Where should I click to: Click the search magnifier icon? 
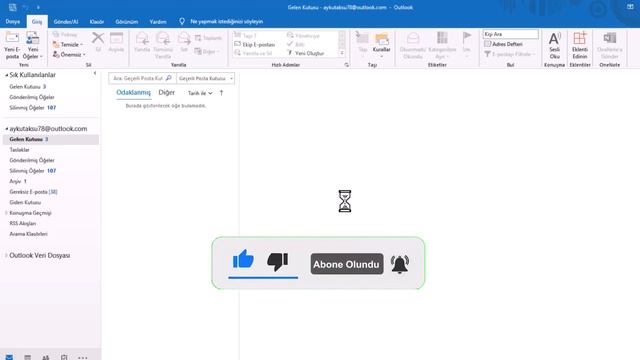click(x=169, y=78)
